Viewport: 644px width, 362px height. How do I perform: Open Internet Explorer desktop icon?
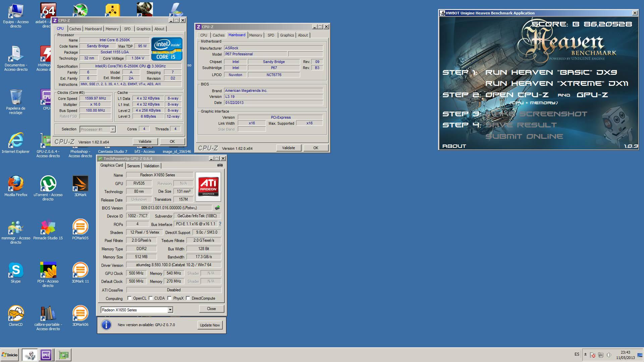click(16, 143)
